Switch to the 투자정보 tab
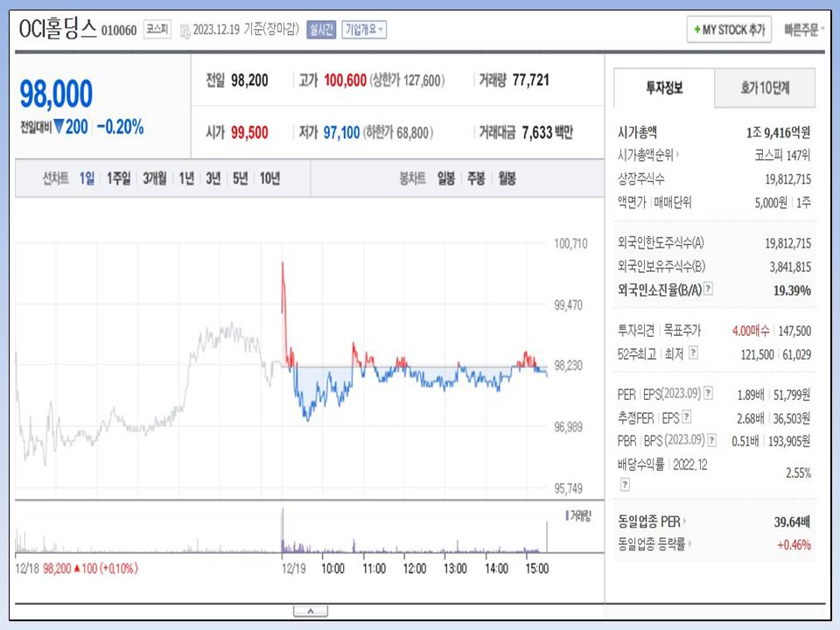The height and width of the screenshot is (630, 840). [664, 87]
